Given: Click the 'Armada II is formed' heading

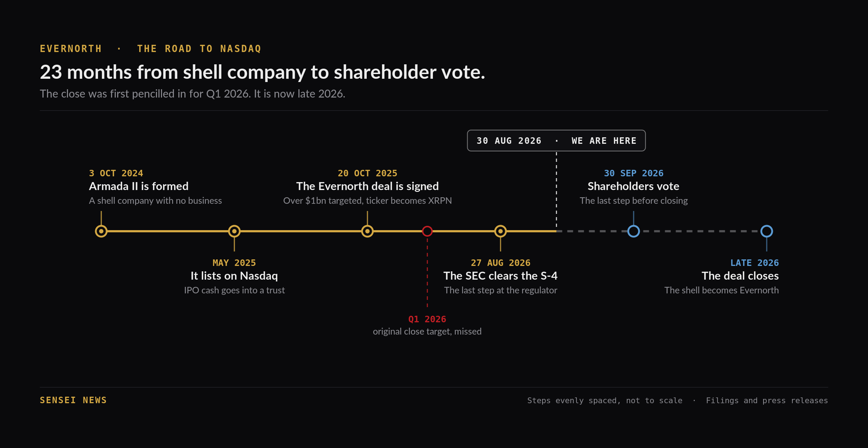Looking at the screenshot, I should pos(139,186).
